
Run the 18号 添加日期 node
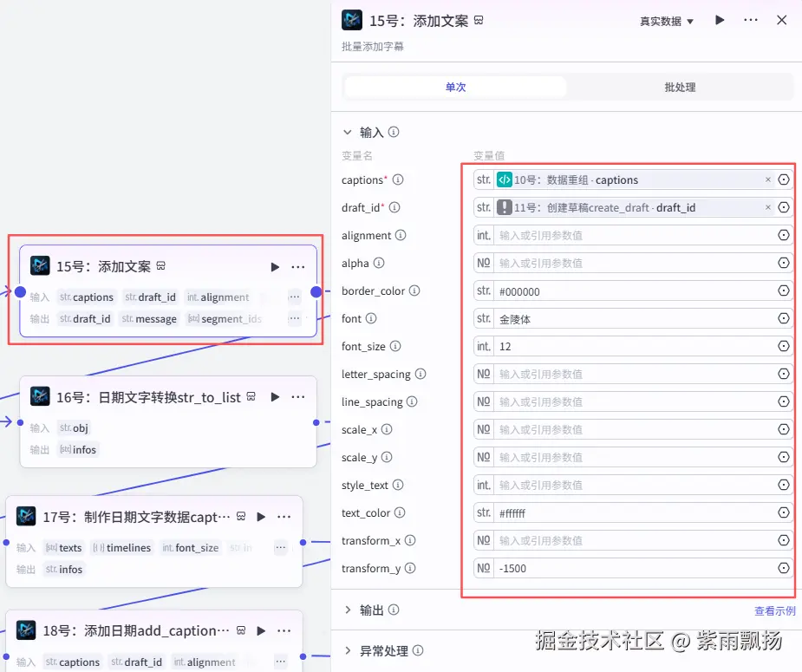pos(261,630)
